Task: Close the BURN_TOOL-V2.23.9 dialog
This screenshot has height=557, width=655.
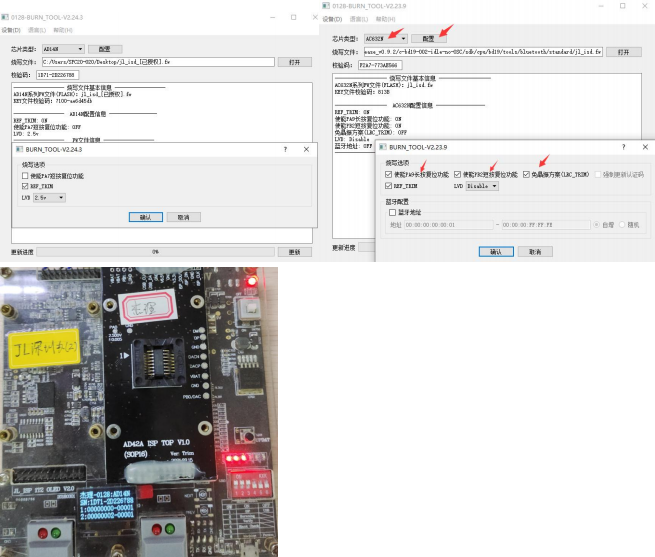Action: pyautogui.click(x=645, y=147)
